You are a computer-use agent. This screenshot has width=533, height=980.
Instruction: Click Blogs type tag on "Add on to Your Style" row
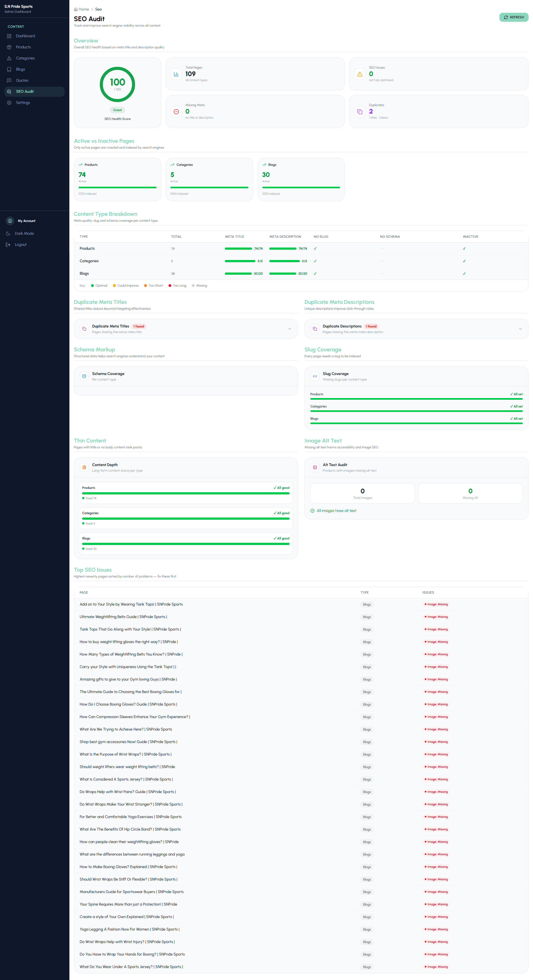[367, 604]
